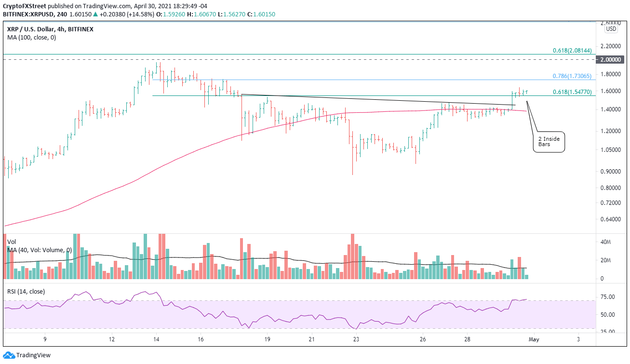The image size is (630, 364).
Task: Click the date label 28 on time axis
Action: point(467,339)
